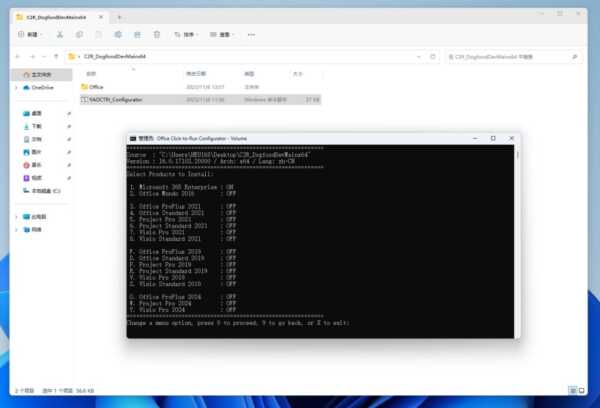This screenshot has height=408, width=600.
Task: Select the C2R_DogfoodDevMain x64 tab
Action: click(55, 16)
